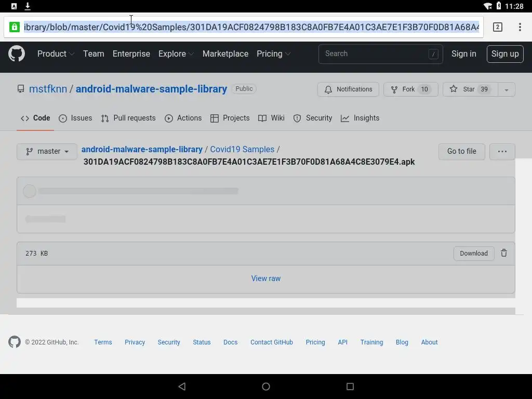This screenshot has height=399, width=532.
Task: Switch to the Code tab
Action: 35,118
